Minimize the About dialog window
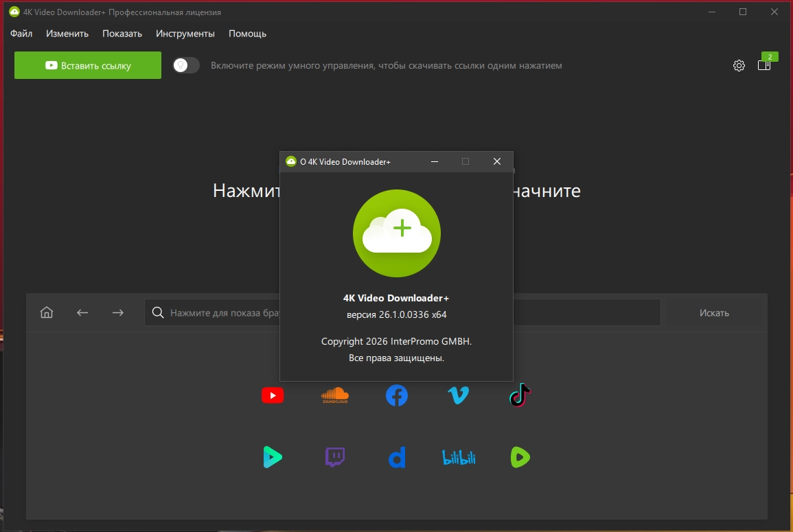This screenshot has height=532, width=793. coord(435,161)
